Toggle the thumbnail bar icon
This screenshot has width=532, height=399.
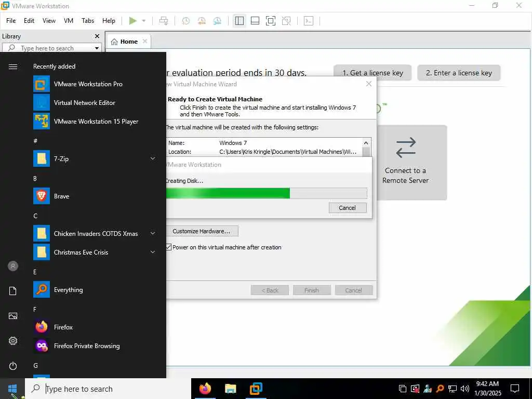tap(255, 21)
